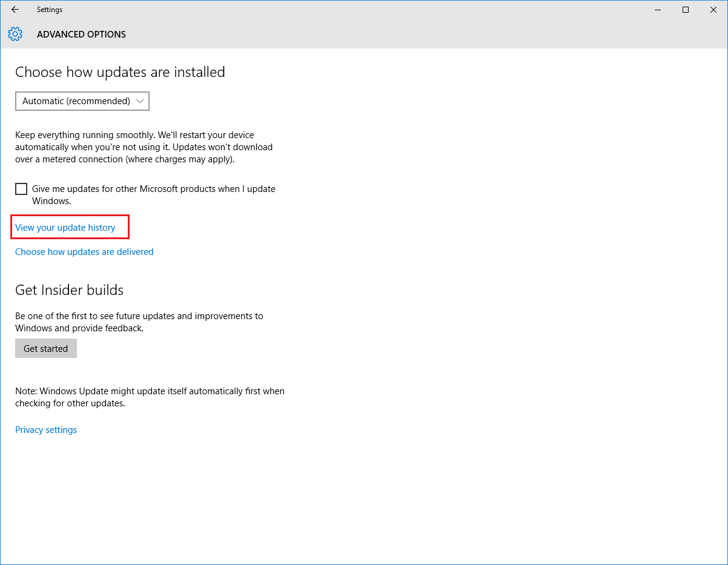Enable updates for other Microsoft products checkbox
728x565 pixels.
(x=21, y=189)
